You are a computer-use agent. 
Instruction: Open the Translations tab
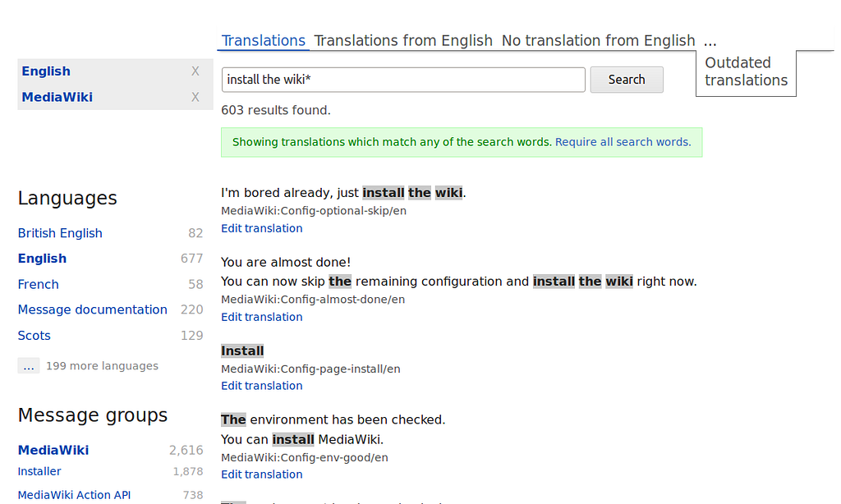[x=264, y=41]
